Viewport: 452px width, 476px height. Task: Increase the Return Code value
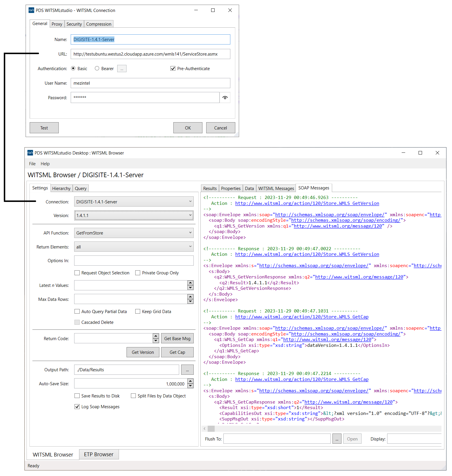coord(156,336)
